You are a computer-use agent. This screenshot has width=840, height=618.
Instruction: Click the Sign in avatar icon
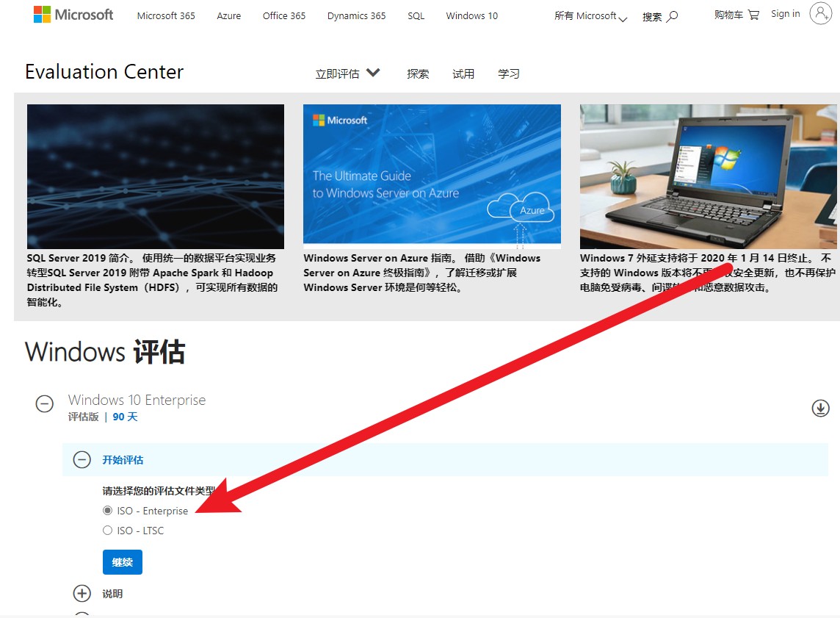coord(820,13)
